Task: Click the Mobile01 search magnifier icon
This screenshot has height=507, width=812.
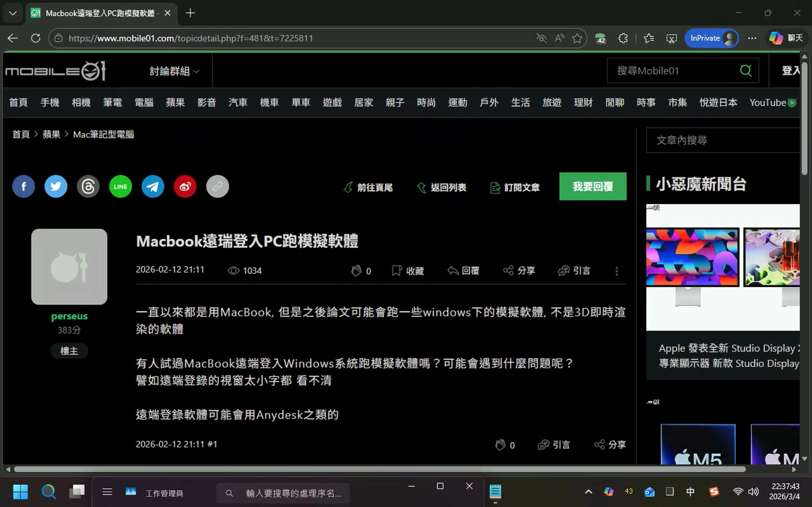Action: [746, 70]
